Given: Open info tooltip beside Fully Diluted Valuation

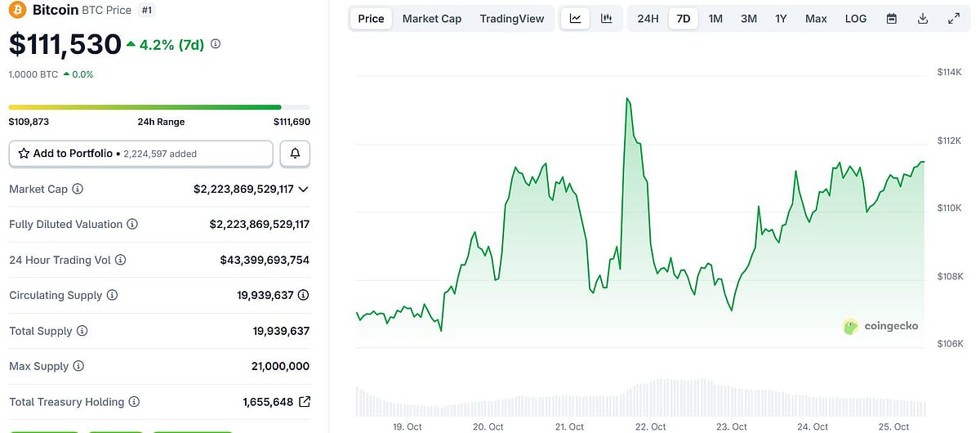Looking at the screenshot, I should coord(132,224).
